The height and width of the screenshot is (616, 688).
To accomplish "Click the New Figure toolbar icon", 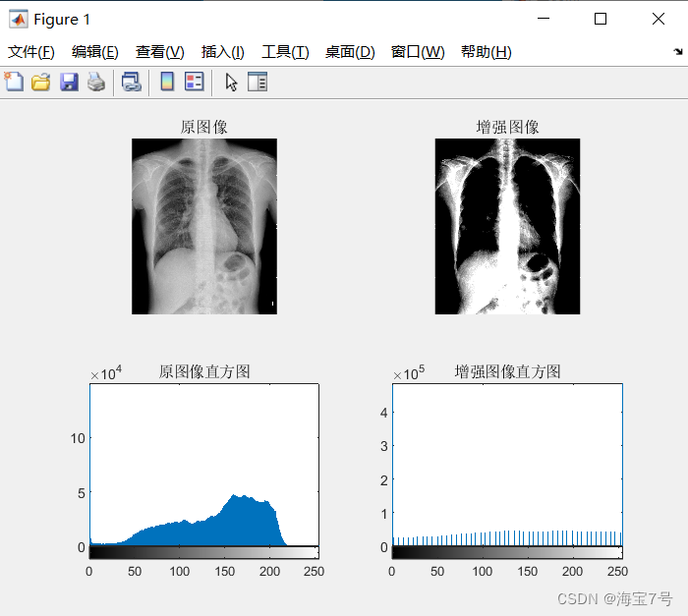I will coord(14,82).
